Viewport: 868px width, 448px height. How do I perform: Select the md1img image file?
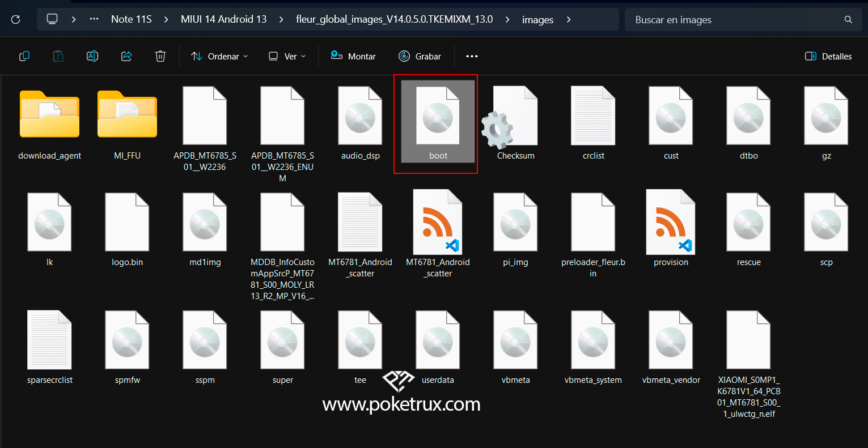coord(205,231)
